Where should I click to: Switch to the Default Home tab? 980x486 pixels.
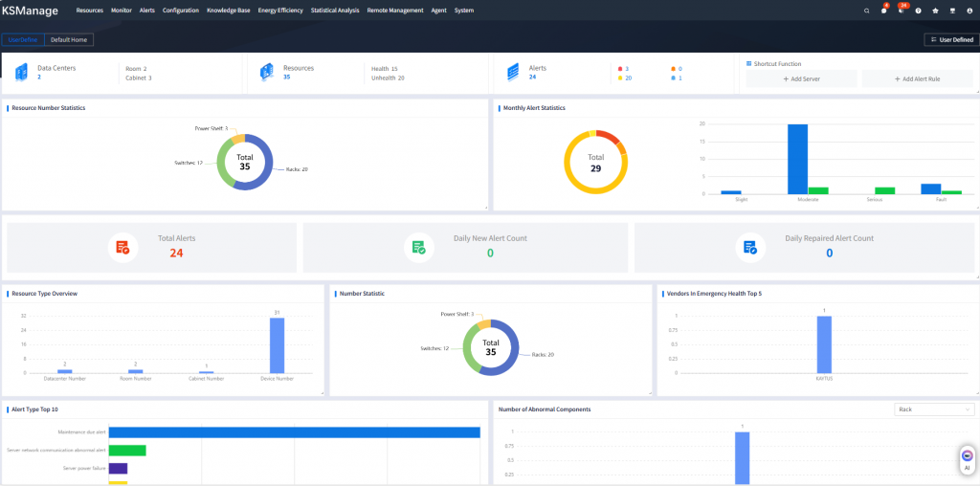pyautogui.click(x=69, y=40)
